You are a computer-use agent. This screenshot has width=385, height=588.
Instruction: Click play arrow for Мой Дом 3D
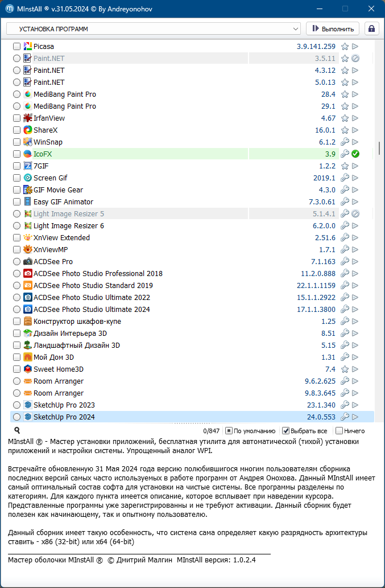(x=355, y=357)
